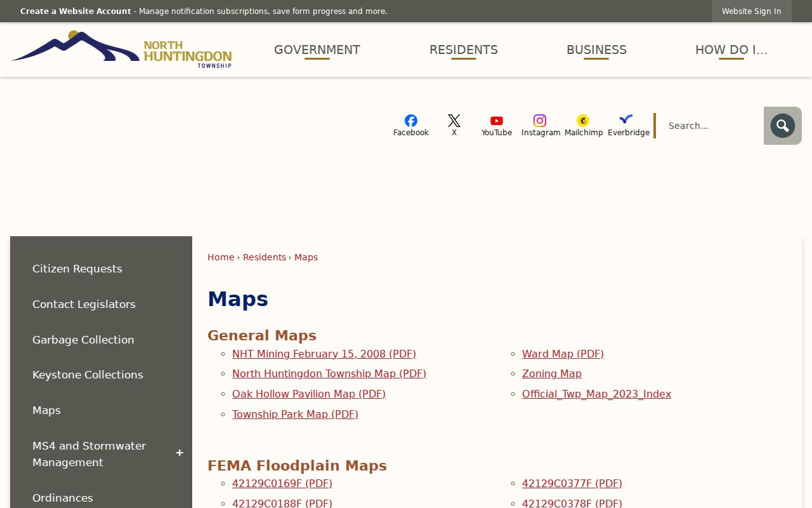Open the YouTube icon link
Viewport: 812px width, 508px height.
(x=497, y=125)
